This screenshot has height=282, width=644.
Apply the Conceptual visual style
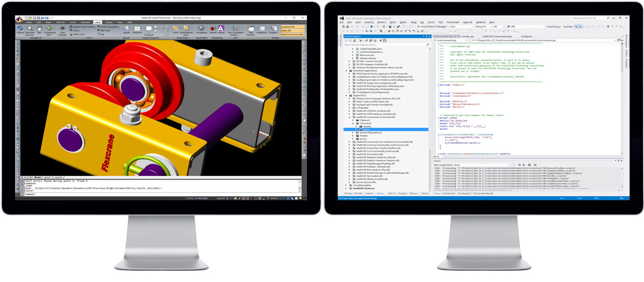[x=201, y=28]
